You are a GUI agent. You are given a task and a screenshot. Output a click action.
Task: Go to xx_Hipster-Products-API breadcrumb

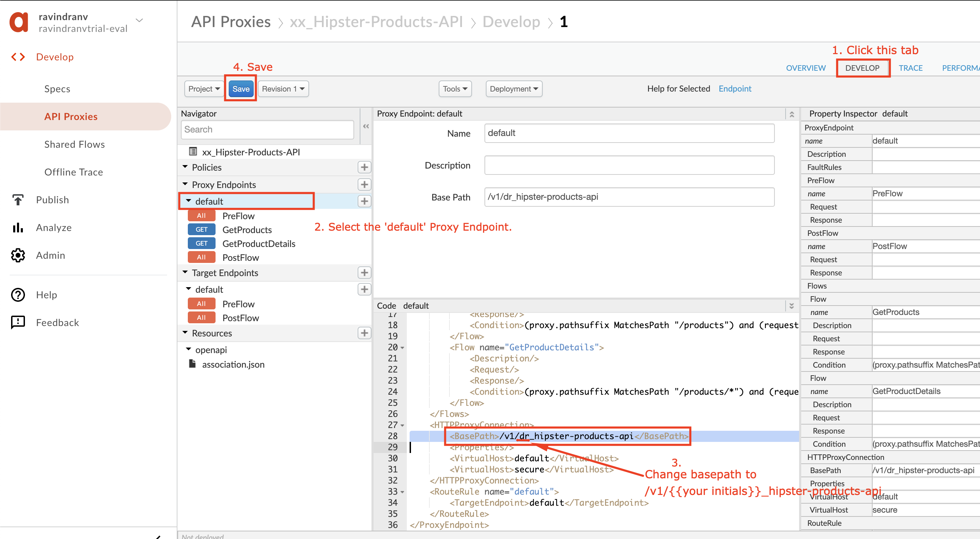[x=376, y=22]
